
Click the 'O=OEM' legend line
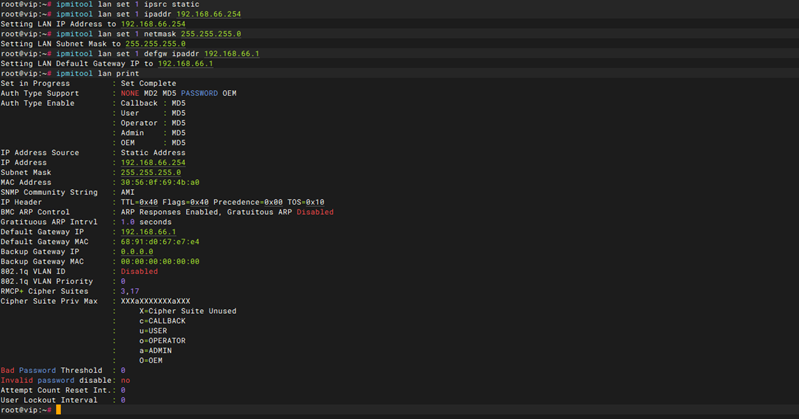click(151, 360)
